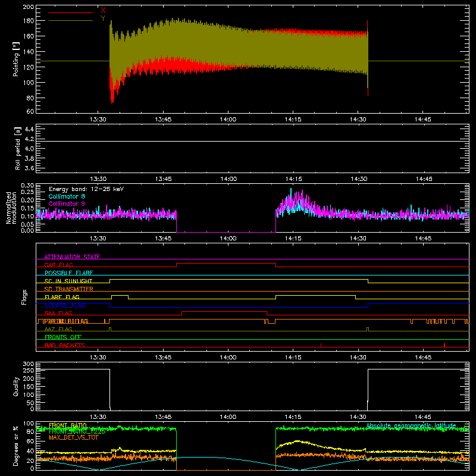476x476 pixels.
Task: Click the Collimator 9 legend entry
Action: click(67, 203)
